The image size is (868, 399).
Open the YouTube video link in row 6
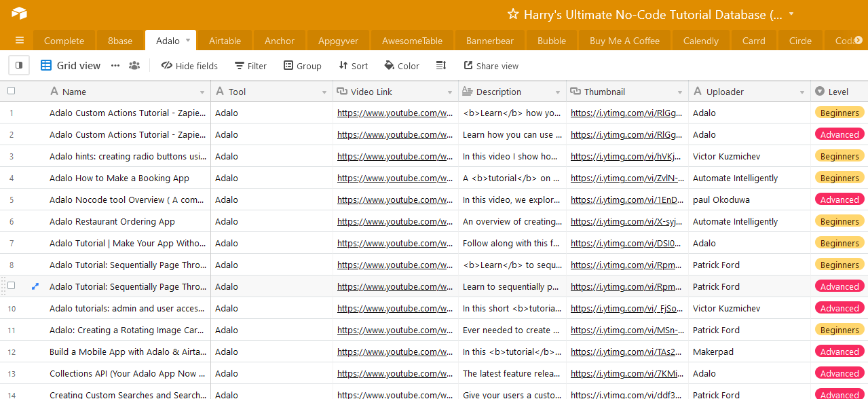pos(395,221)
